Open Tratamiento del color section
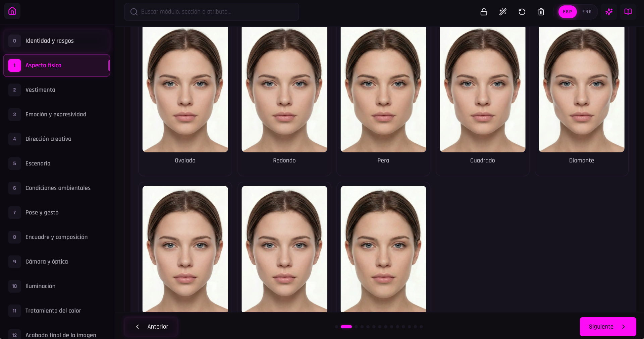 (57, 311)
